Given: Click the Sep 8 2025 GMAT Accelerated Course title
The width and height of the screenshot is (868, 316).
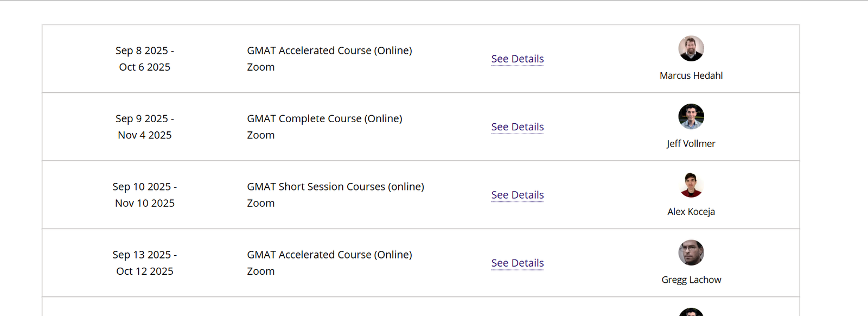Looking at the screenshot, I should [329, 50].
